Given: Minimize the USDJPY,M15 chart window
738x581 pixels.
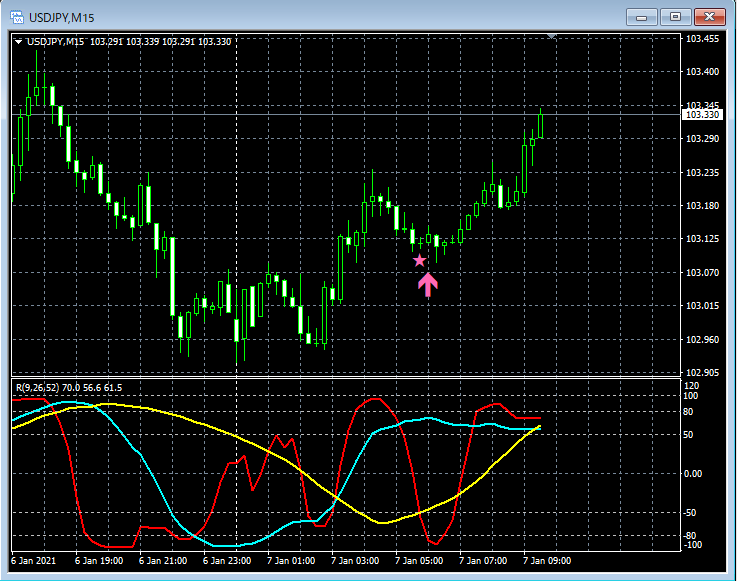Looking at the screenshot, I should pos(645,16).
